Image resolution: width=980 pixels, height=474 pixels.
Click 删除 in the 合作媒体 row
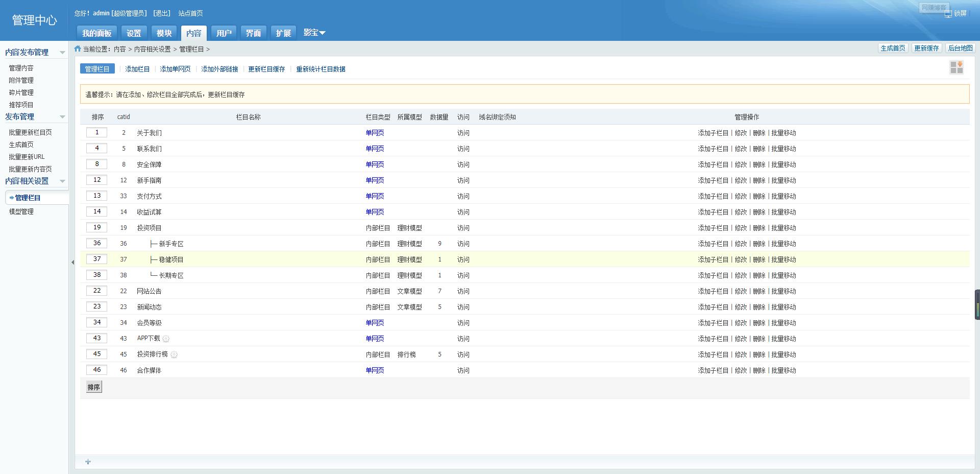[759, 370]
